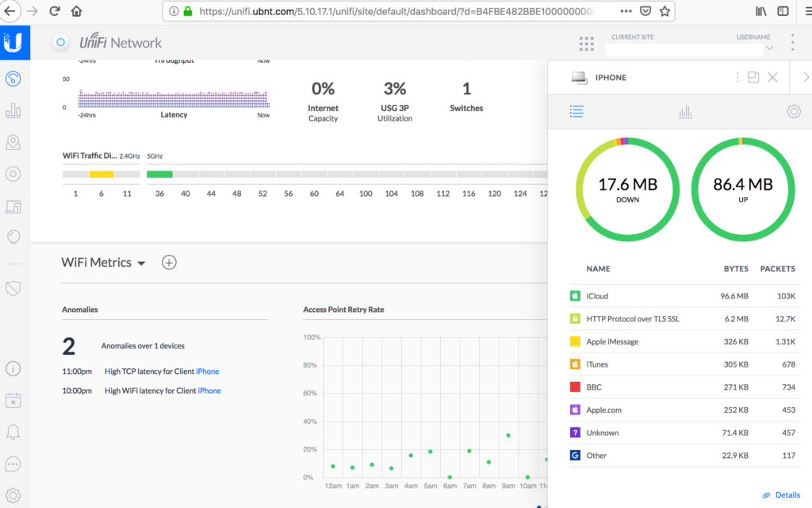Select the iTunes traffic row

click(x=684, y=364)
